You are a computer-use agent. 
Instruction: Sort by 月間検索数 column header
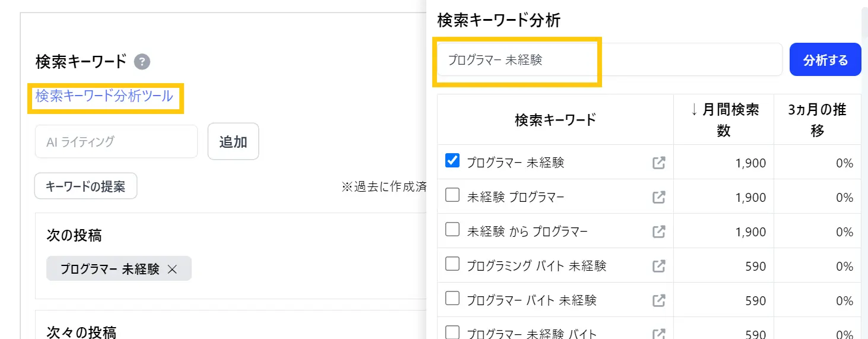click(723, 120)
